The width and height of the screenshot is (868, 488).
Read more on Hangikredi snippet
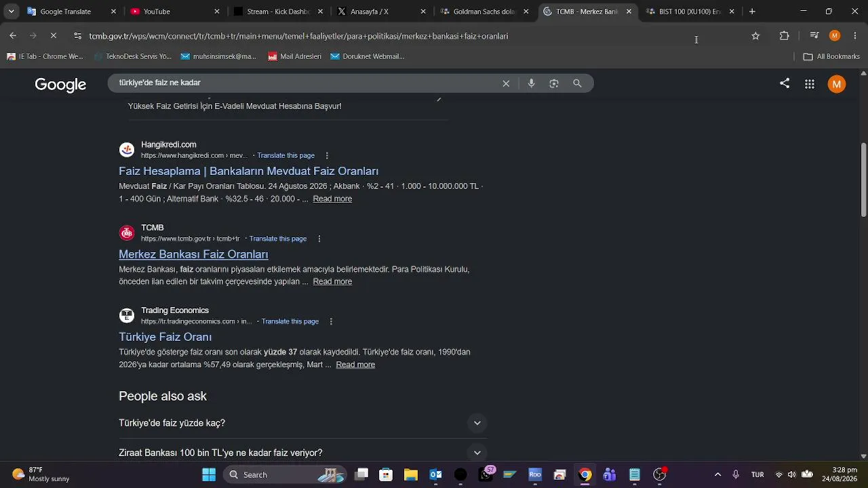332,199
